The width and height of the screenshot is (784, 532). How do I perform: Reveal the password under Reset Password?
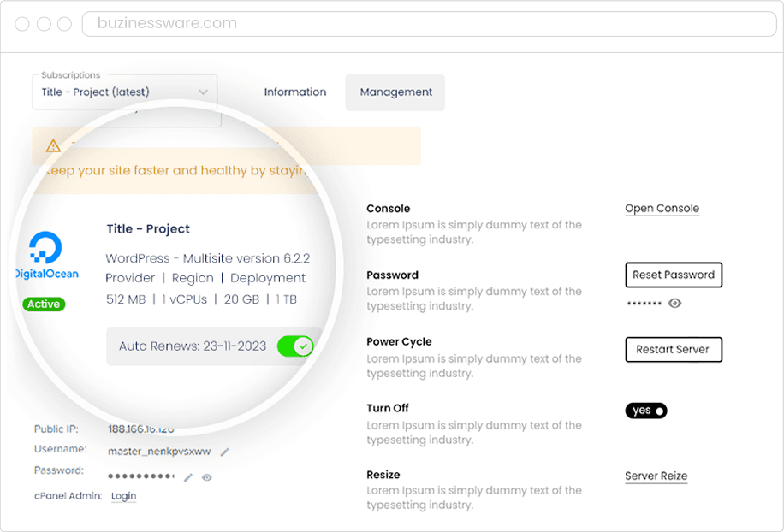[x=675, y=303]
